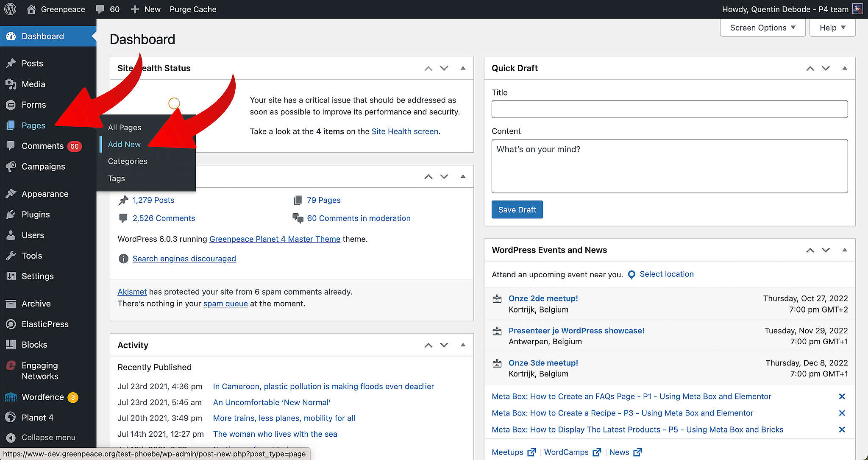Viewport: 868px width, 460px height.
Task: Click the Select location pin icon
Action: click(x=632, y=275)
